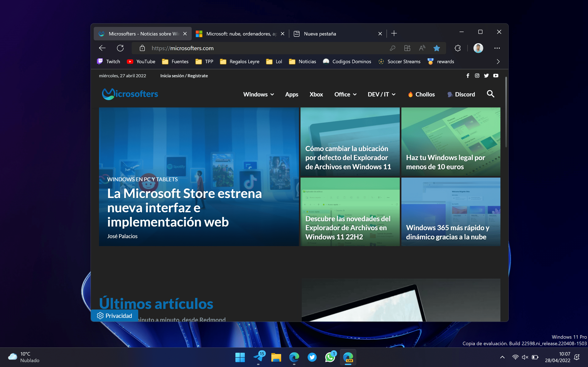Image resolution: width=588 pixels, height=367 pixels.
Task: Click the password key icon in address bar
Action: click(392, 48)
